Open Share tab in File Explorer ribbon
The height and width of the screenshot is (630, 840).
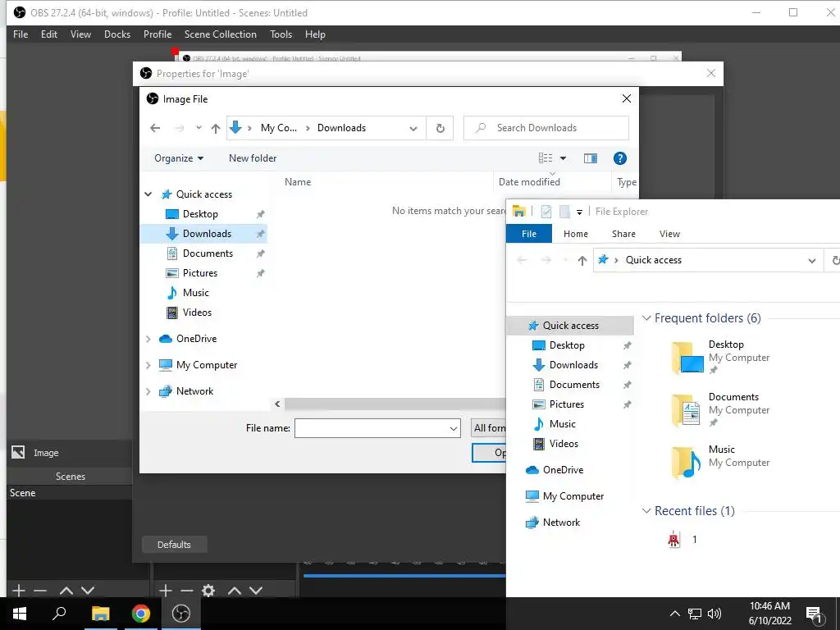pos(623,234)
